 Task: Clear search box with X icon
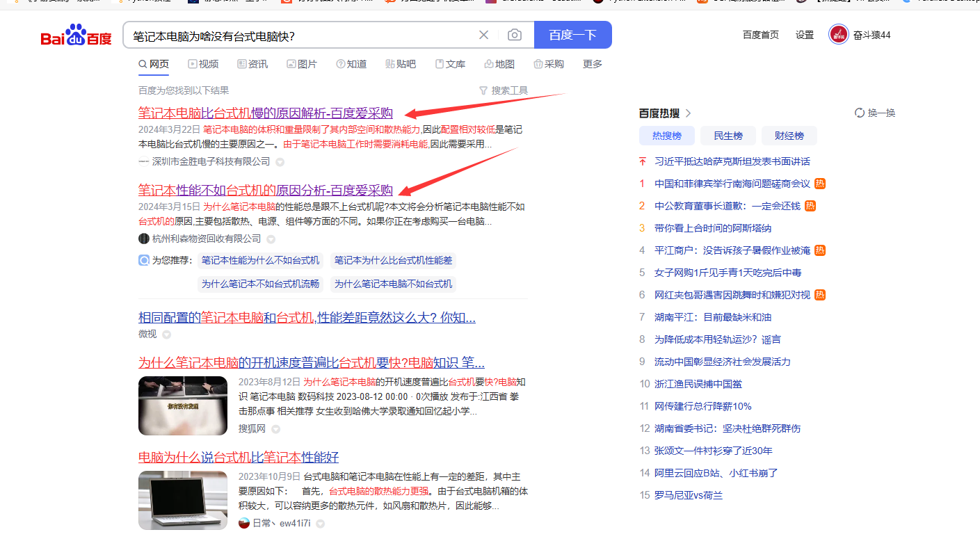pos(484,35)
